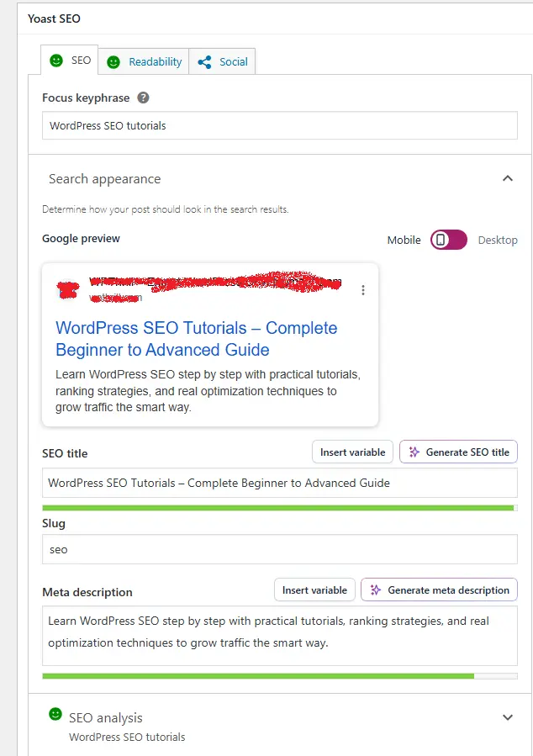The image size is (533, 756).
Task: Click the redacted site favicon in preview
Action: pyautogui.click(x=68, y=290)
